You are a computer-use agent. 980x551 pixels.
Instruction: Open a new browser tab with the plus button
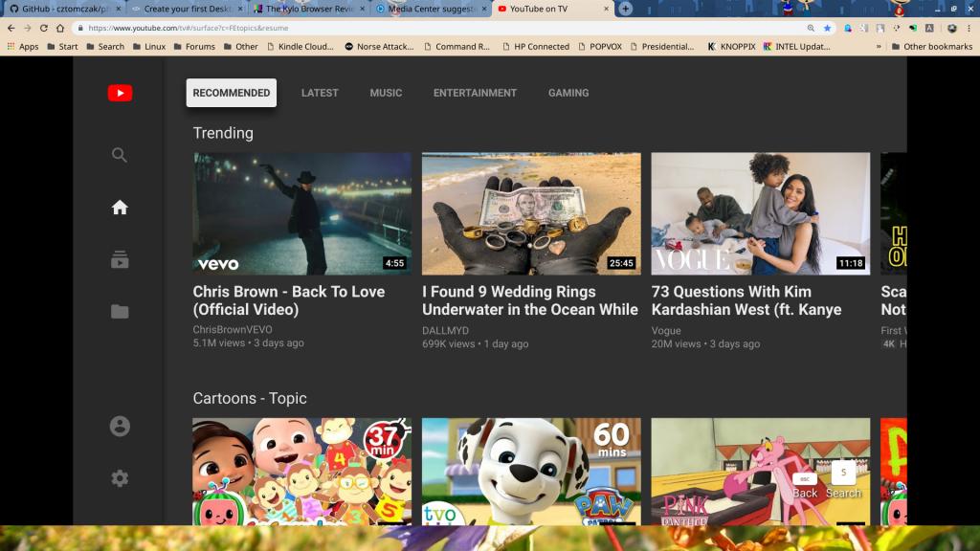tap(625, 9)
